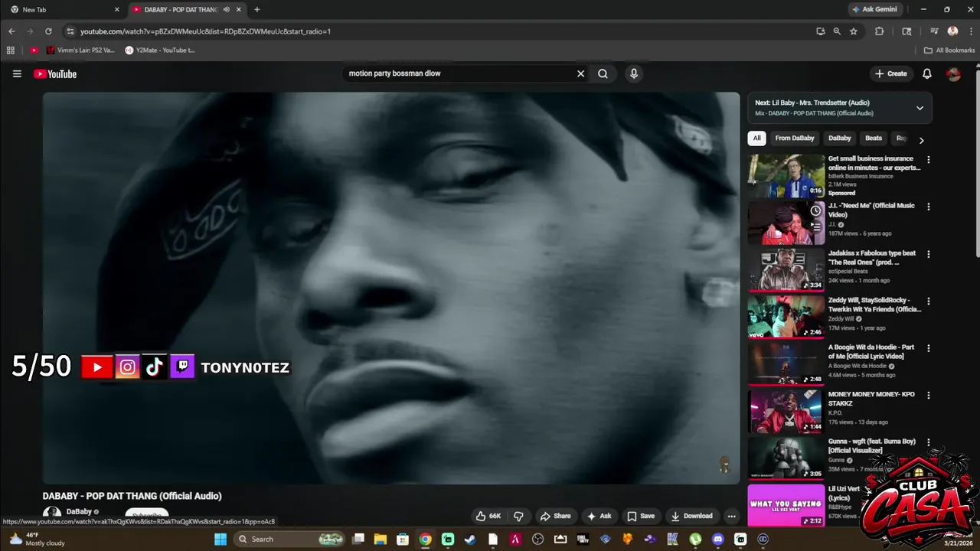Image resolution: width=980 pixels, height=551 pixels.
Task: Open the YouTube account avatar menu
Action: click(953, 73)
